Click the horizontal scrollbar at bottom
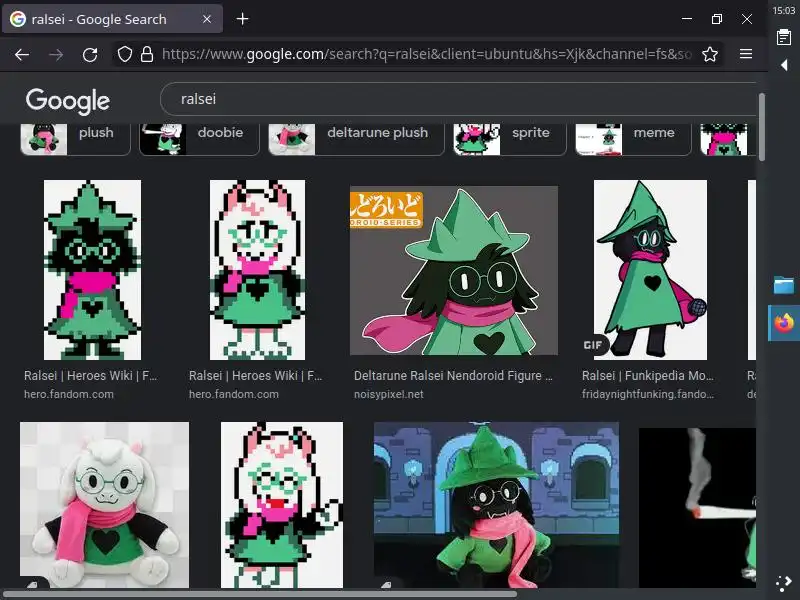The height and width of the screenshot is (600, 800). pyautogui.click(x=260, y=594)
